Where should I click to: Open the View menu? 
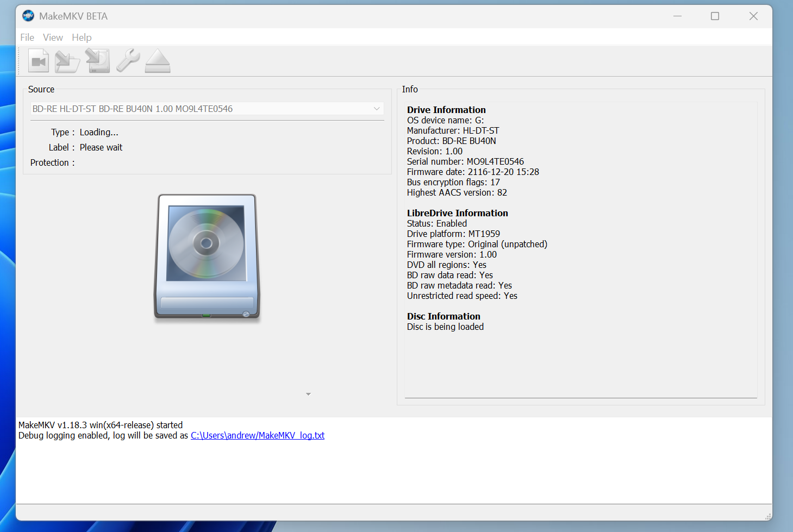click(x=53, y=37)
